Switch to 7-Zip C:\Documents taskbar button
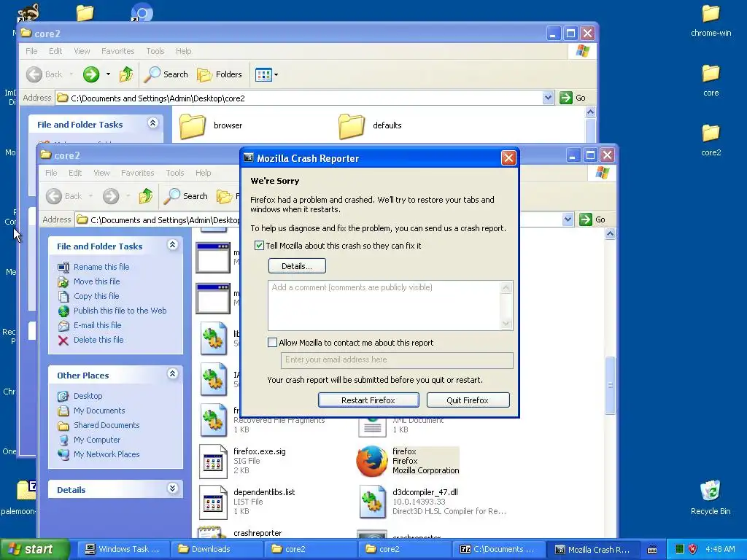 point(498,549)
